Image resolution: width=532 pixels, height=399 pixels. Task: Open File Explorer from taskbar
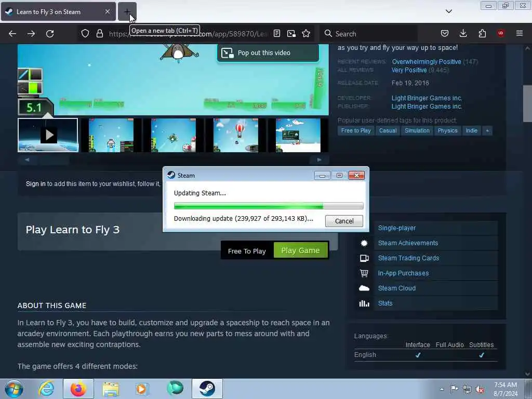pyautogui.click(x=111, y=389)
